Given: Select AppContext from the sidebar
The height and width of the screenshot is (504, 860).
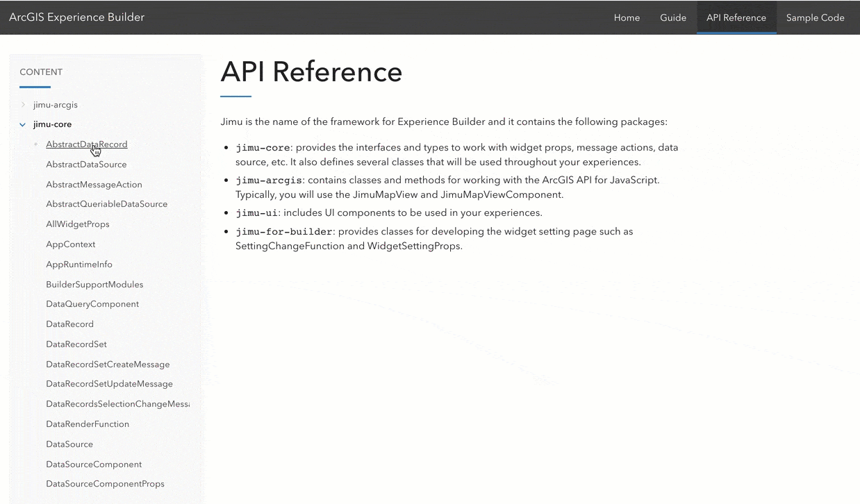Looking at the screenshot, I should 71,244.
